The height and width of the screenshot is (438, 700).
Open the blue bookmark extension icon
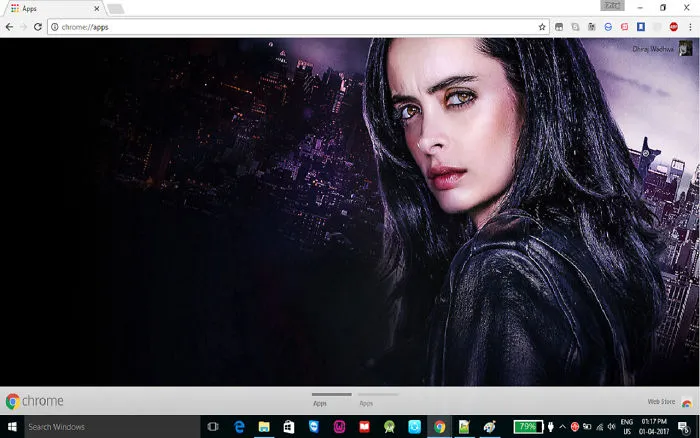[x=641, y=27]
